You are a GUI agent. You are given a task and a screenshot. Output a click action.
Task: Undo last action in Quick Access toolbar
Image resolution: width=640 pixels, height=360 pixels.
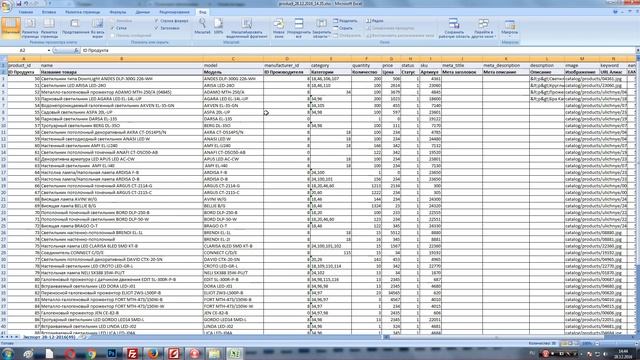click(27, 3)
